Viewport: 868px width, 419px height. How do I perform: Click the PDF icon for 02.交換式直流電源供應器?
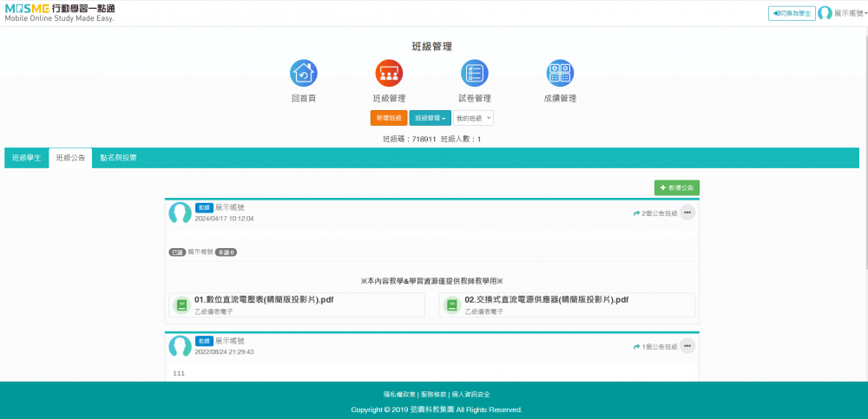click(x=451, y=304)
